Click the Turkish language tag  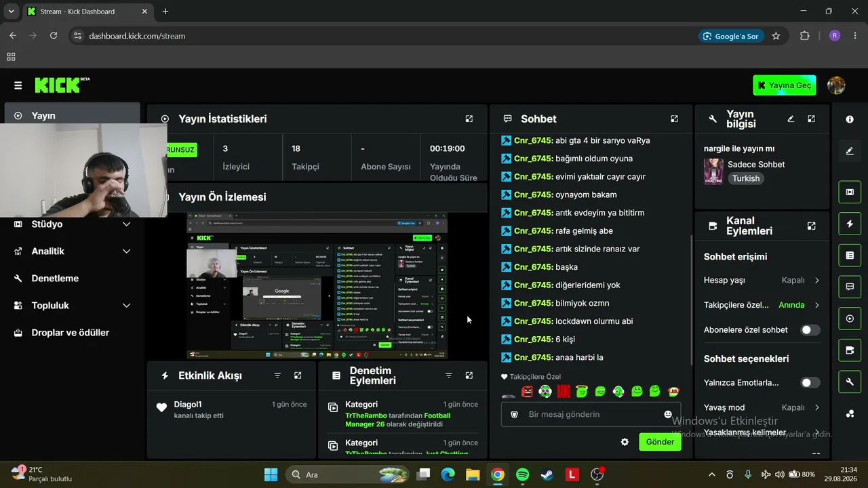(x=746, y=178)
